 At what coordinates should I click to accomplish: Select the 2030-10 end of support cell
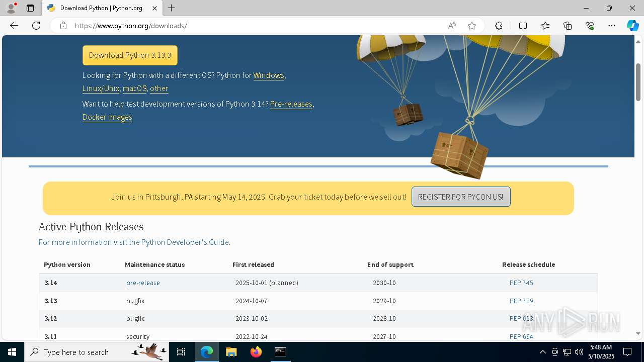point(384,283)
